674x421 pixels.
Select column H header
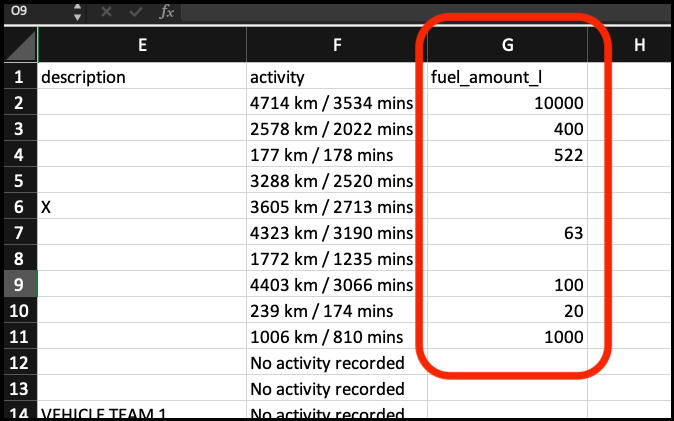tap(636, 44)
